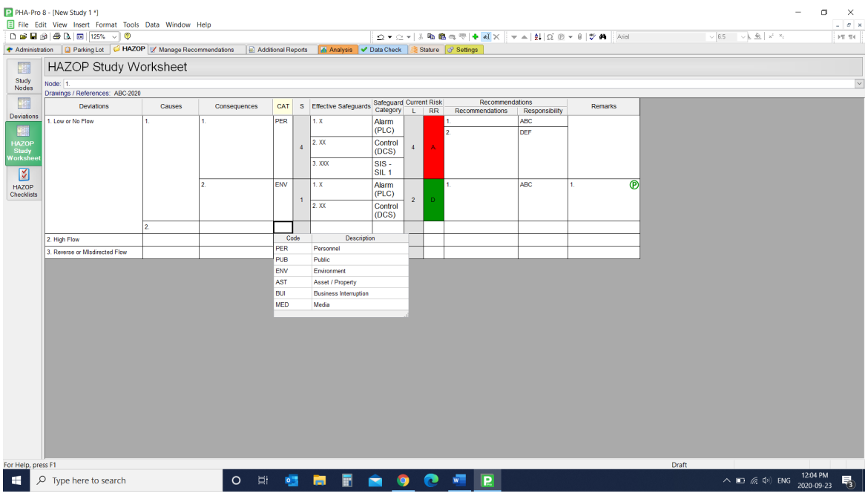Click the red risk ranking cell A
The height and width of the screenshot is (499, 868).
coord(433,147)
